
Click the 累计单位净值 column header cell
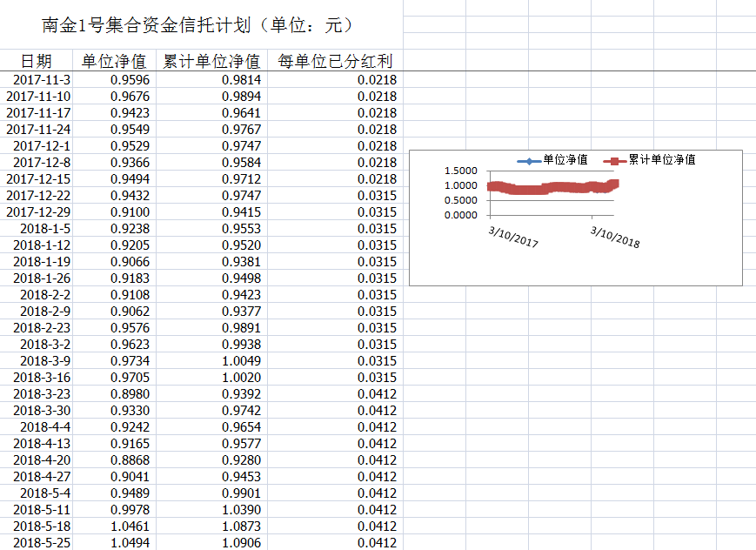(x=211, y=61)
